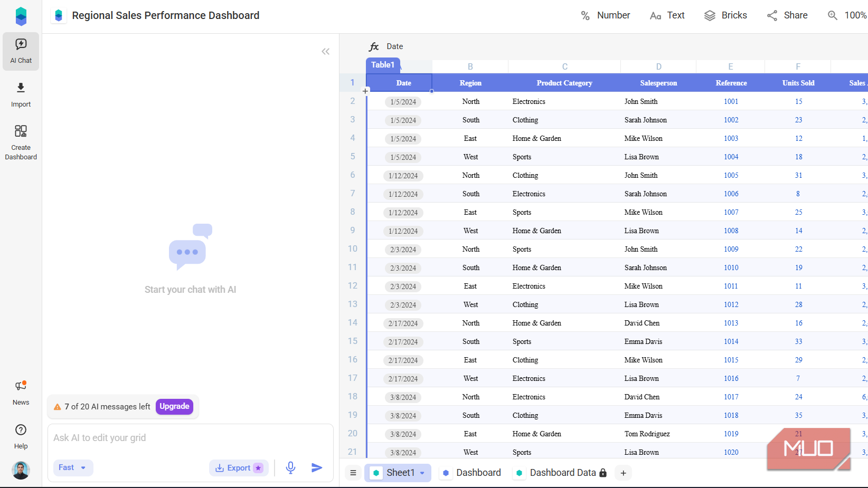Select column C header
868x488 pixels.
click(564, 66)
